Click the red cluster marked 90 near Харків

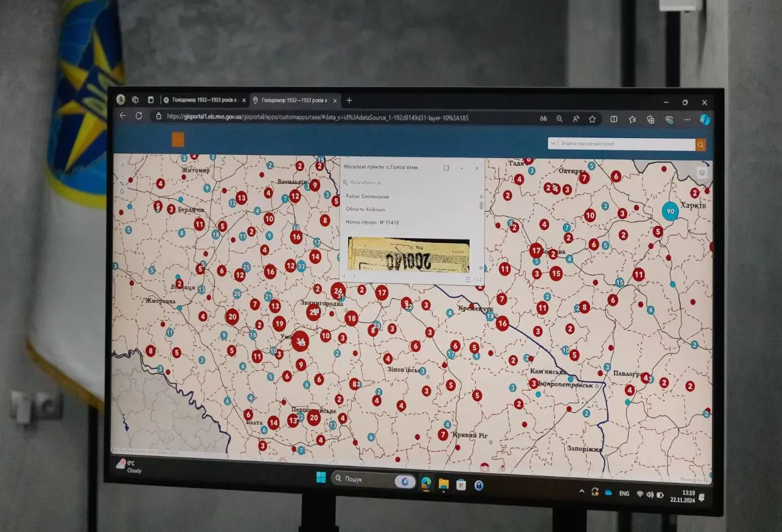670,212
